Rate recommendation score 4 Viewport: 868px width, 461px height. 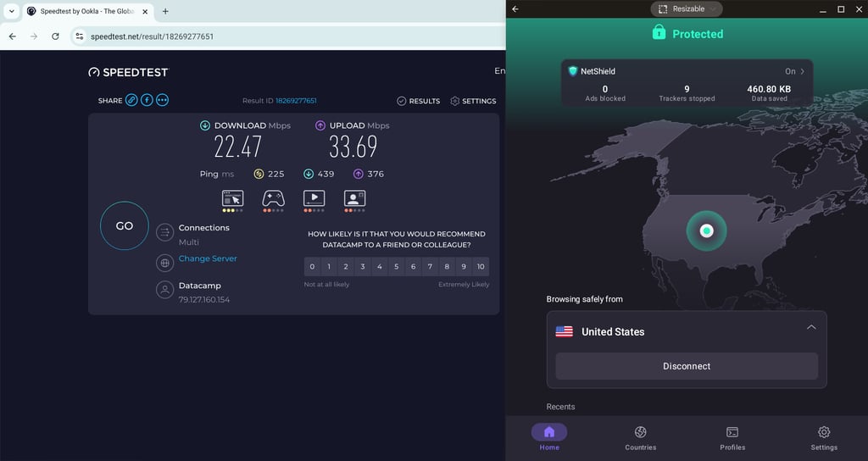click(x=380, y=267)
